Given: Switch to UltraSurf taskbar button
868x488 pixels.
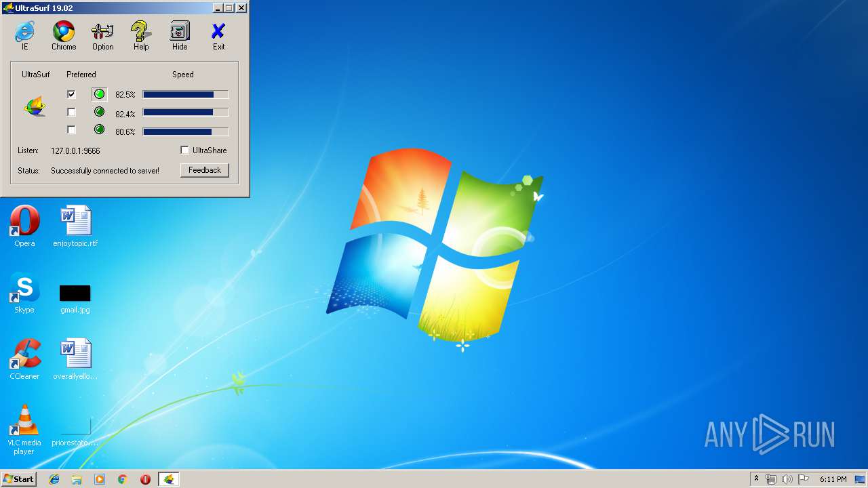Looking at the screenshot, I should (x=168, y=479).
